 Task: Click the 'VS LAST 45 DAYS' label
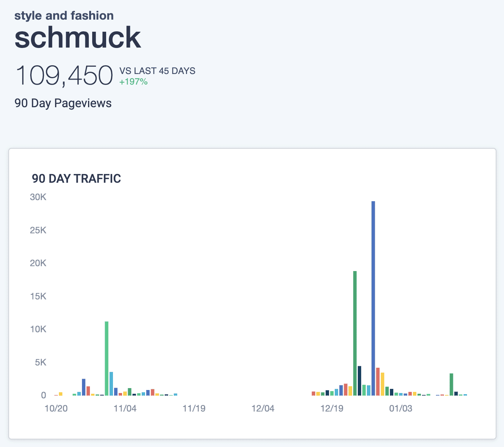pos(157,71)
